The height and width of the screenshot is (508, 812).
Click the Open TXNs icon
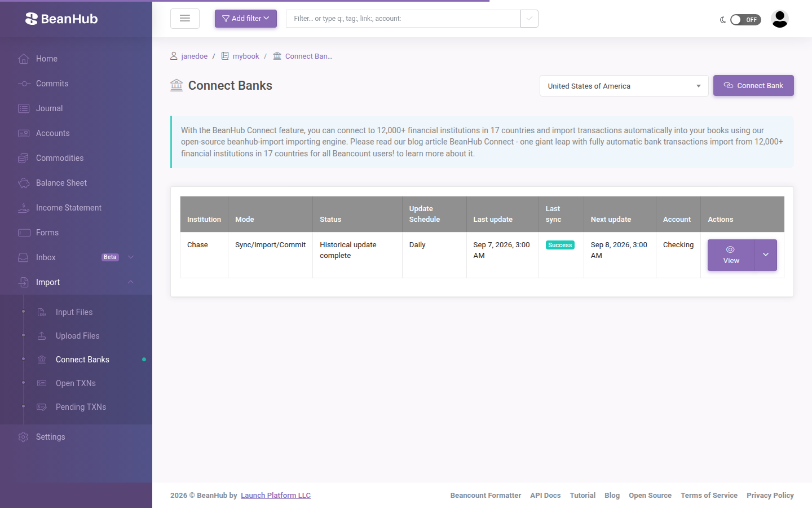pyautogui.click(x=42, y=383)
